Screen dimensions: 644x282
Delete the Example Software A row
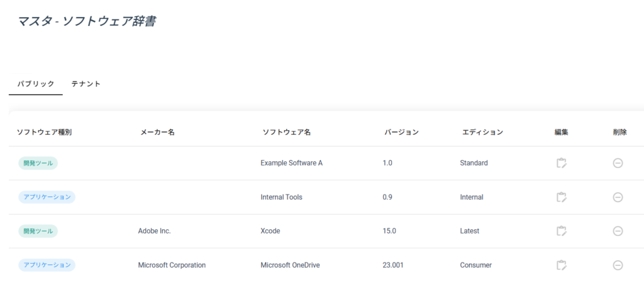click(618, 163)
